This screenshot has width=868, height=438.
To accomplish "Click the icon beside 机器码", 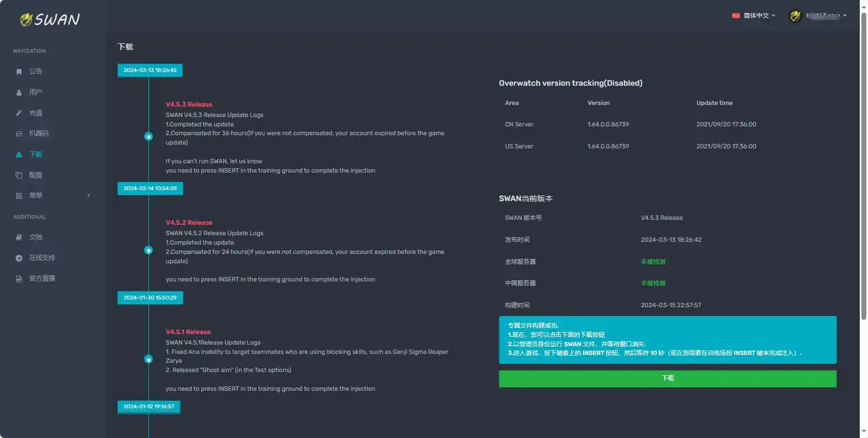I will click(19, 134).
